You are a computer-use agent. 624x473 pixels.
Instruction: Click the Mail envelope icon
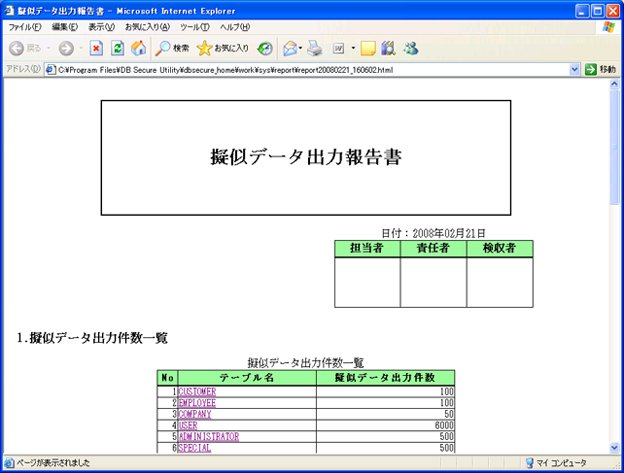click(290, 49)
